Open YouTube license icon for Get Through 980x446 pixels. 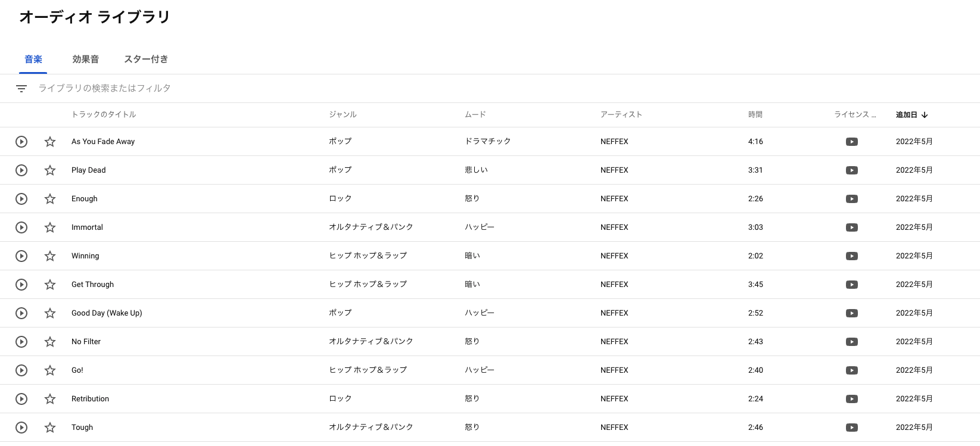pyautogui.click(x=852, y=285)
